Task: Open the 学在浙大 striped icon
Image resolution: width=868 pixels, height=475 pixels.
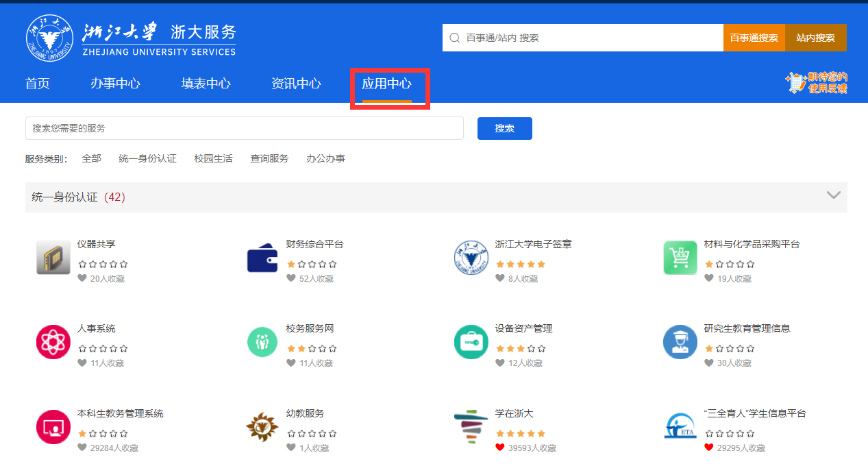Action: tap(471, 427)
